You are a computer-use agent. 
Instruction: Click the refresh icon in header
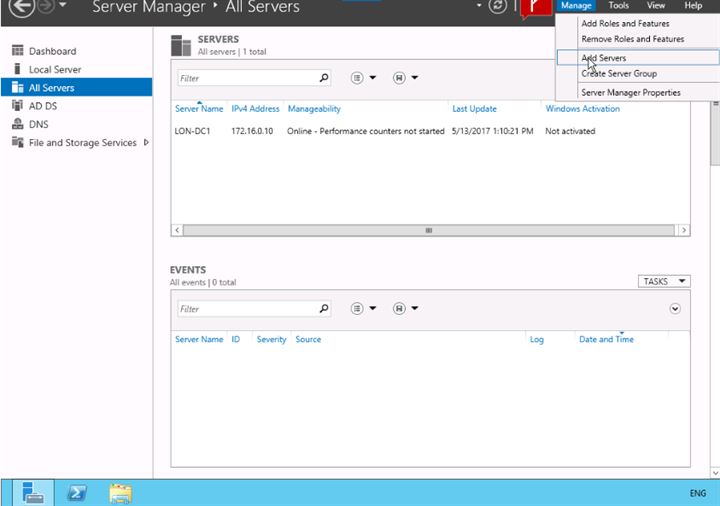pos(497,6)
